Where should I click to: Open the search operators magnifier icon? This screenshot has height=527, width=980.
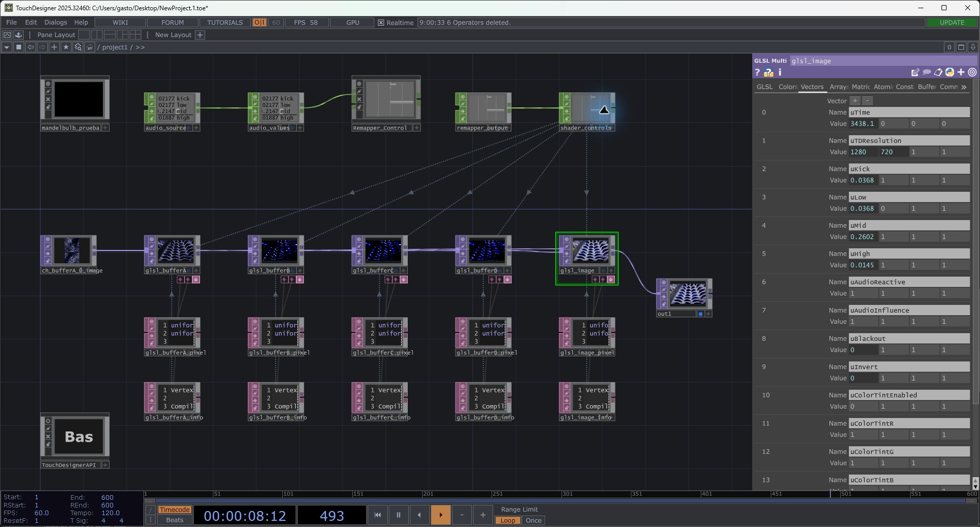click(78, 47)
